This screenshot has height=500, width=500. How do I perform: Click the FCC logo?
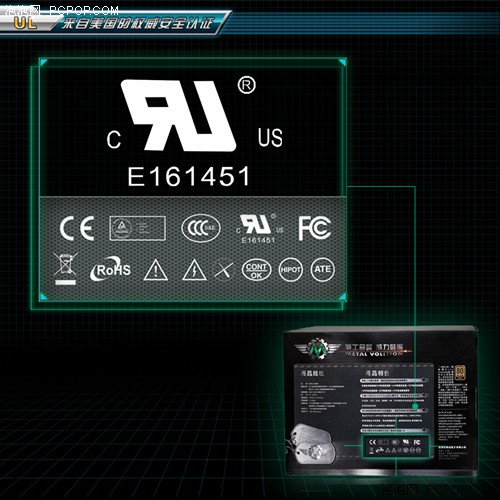(x=315, y=228)
